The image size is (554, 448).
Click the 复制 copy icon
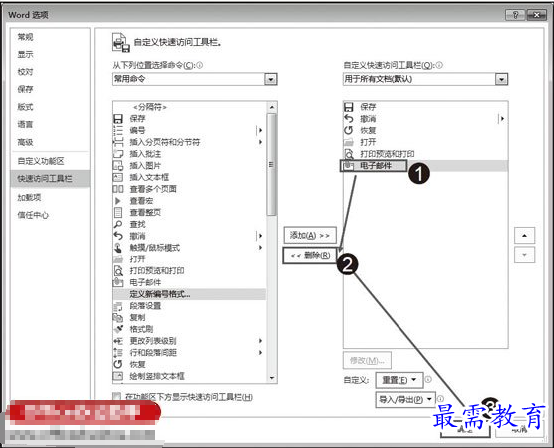pyautogui.click(x=118, y=318)
